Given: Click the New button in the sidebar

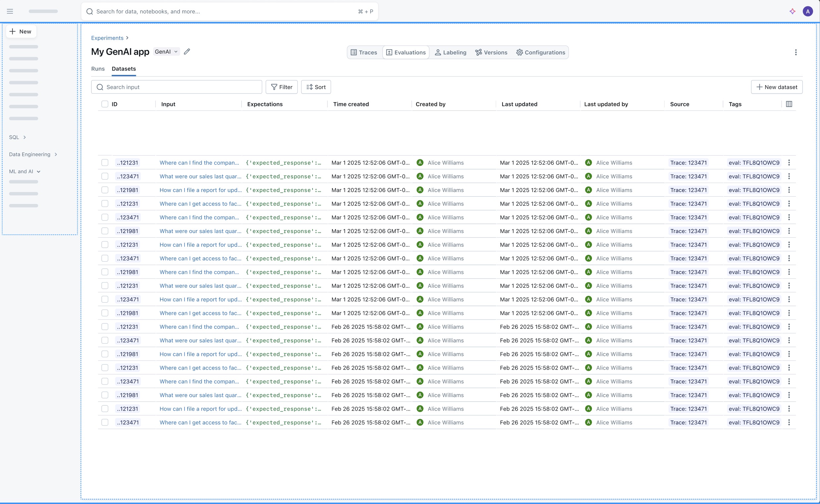Looking at the screenshot, I should [21, 31].
